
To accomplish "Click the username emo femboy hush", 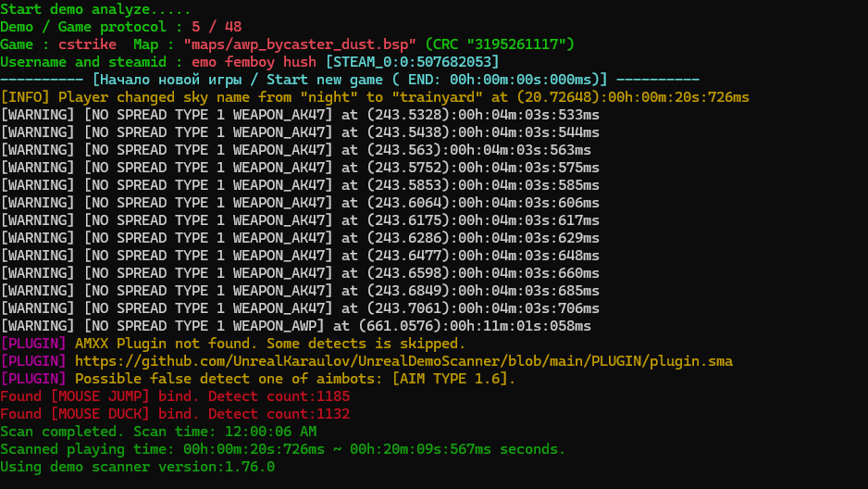I will [x=254, y=61].
